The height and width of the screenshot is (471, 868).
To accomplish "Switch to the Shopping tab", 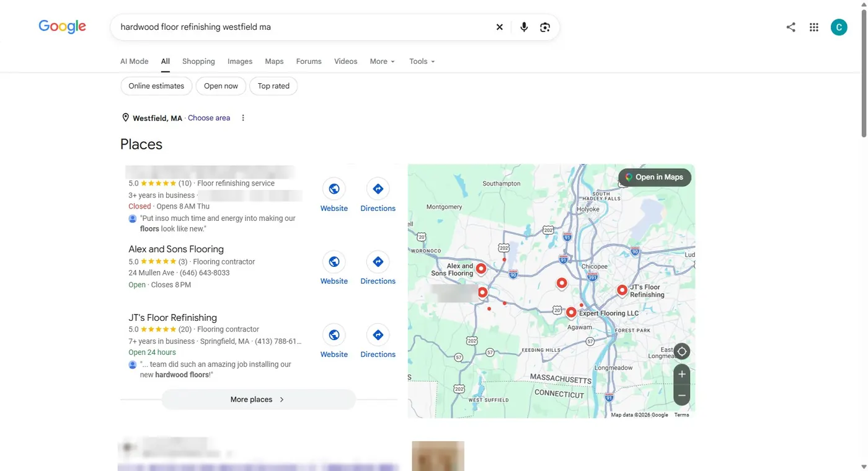I will point(198,61).
